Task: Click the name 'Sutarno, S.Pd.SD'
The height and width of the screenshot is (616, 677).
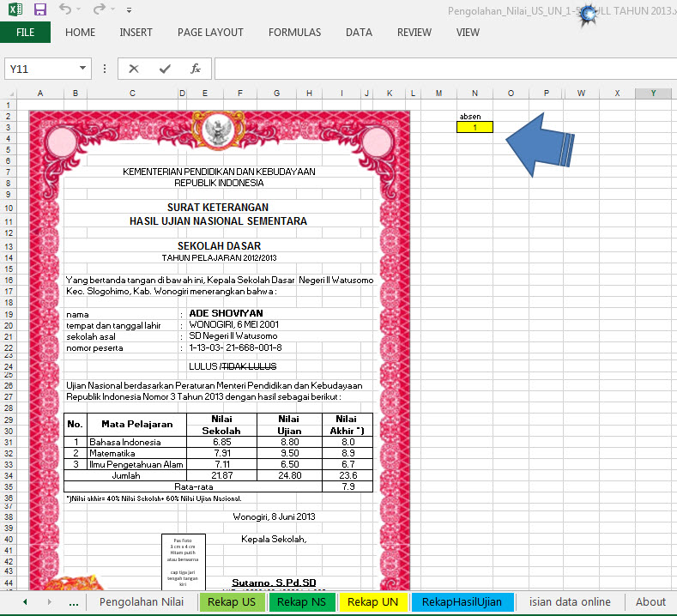Action: click(x=274, y=583)
